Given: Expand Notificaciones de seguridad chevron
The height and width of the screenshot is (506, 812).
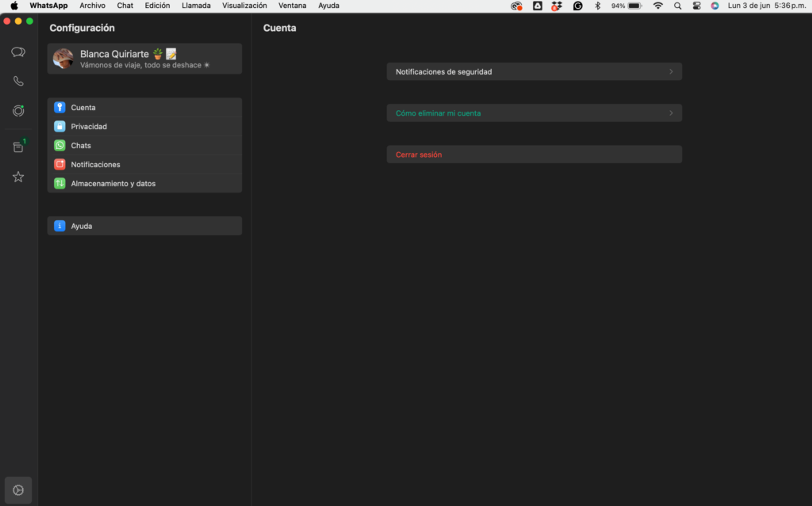Looking at the screenshot, I should (671, 72).
